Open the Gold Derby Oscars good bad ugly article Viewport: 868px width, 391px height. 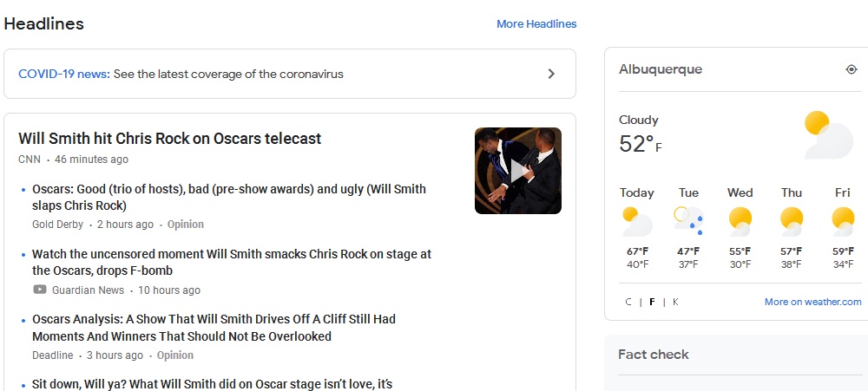[229, 198]
